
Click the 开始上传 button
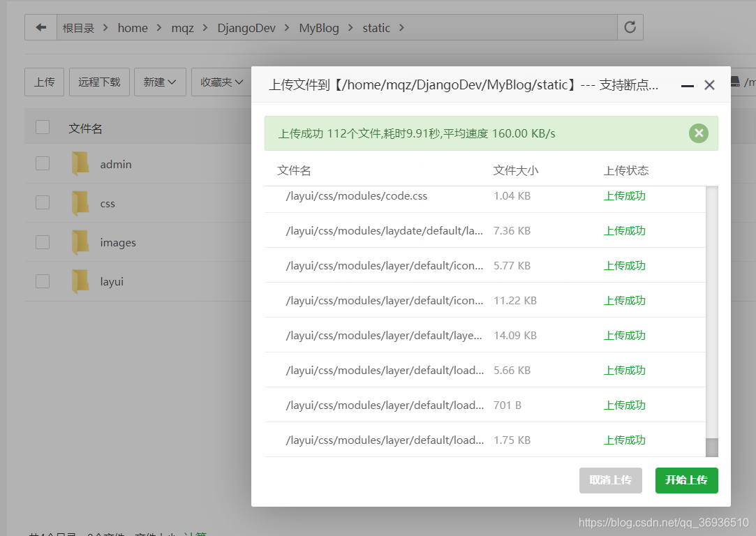click(687, 480)
